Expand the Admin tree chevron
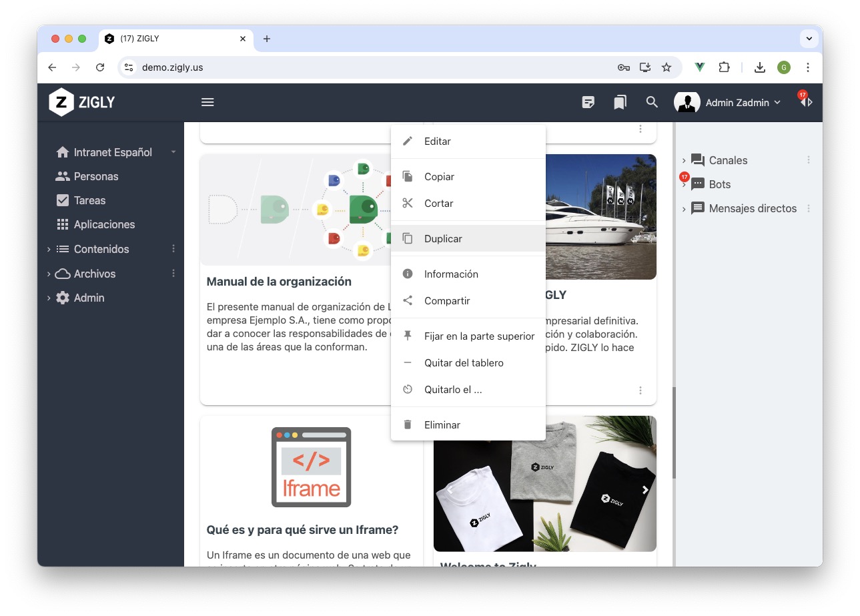 pos(49,298)
